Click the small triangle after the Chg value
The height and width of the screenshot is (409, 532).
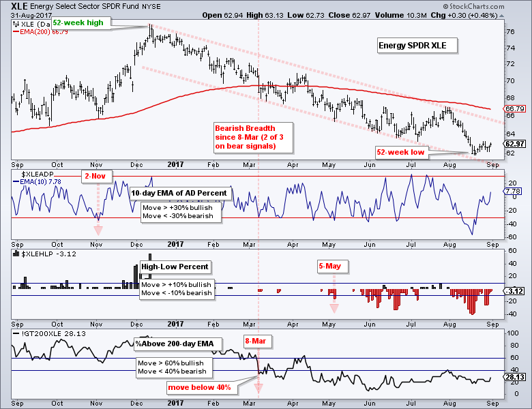(502, 16)
